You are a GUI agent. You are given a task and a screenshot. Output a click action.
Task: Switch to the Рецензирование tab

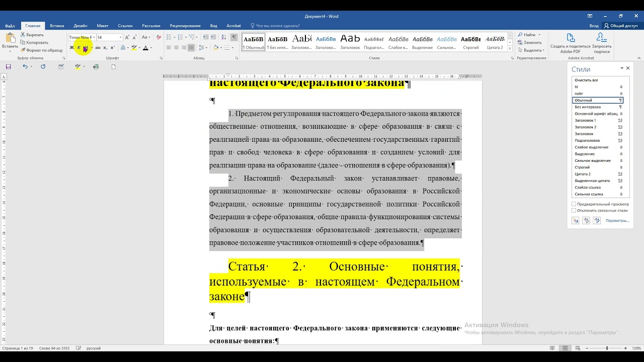tap(185, 26)
